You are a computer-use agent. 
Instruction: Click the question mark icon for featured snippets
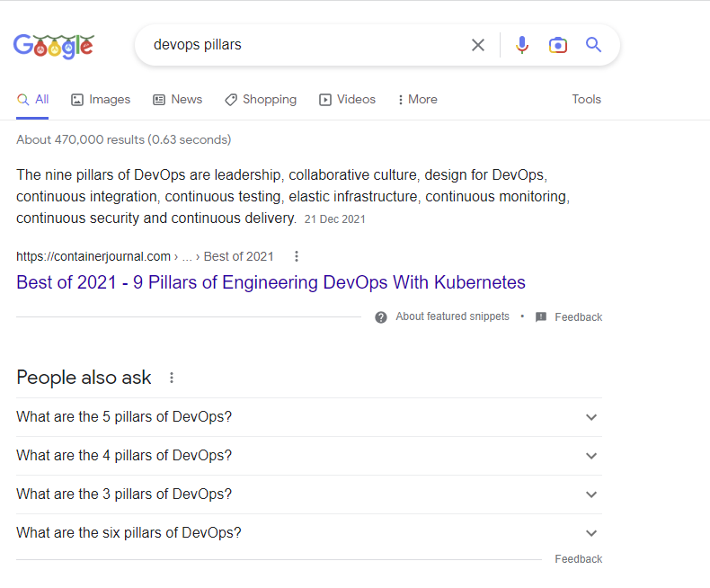(x=381, y=317)
